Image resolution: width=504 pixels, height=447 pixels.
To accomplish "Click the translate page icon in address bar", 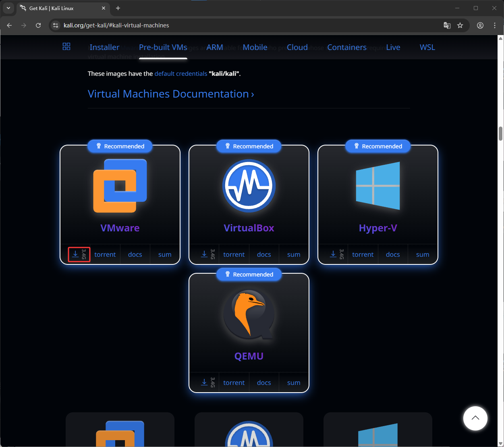I will point(447,25).
